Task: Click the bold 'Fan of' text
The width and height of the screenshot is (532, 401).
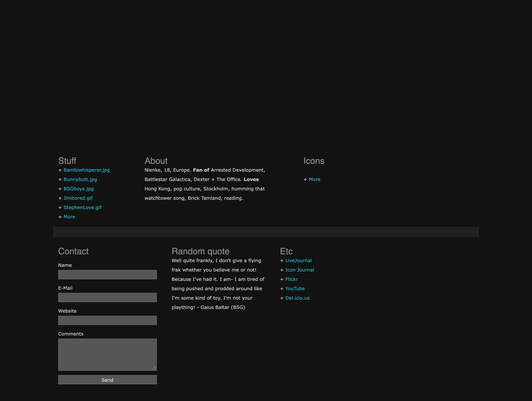Action: pyautogui.click(x=201, y=170)
